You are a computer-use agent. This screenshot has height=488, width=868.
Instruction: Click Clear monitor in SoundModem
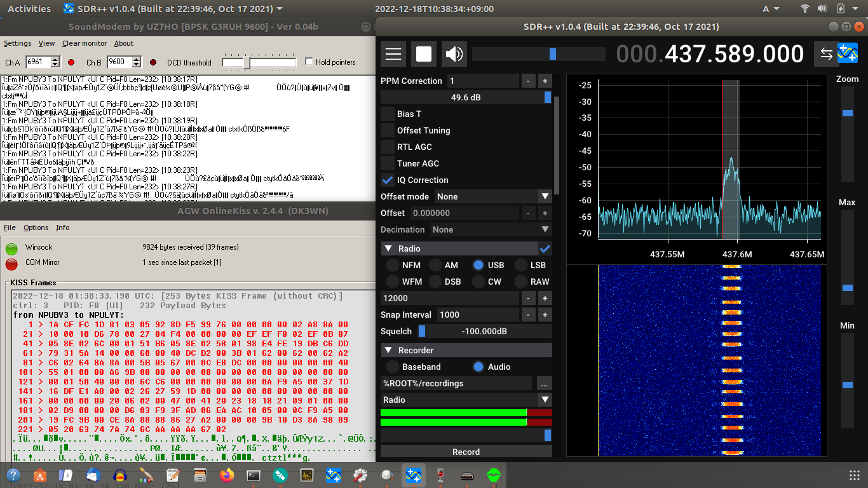coord(85,43)
